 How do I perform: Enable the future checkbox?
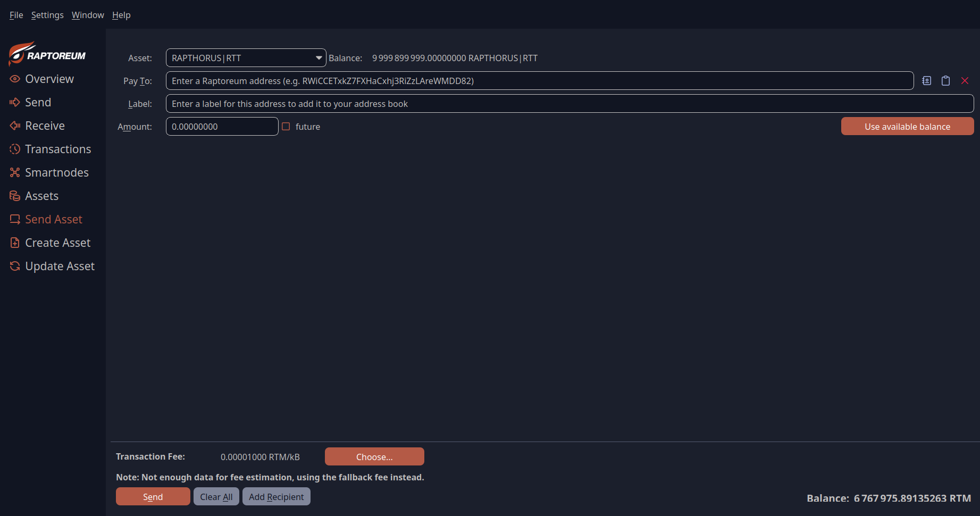point(286,127)
